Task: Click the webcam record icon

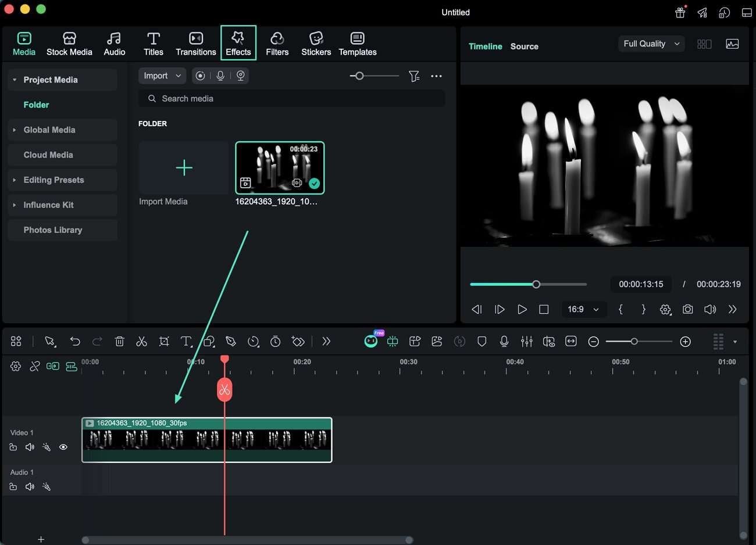Action: pyautogui.click(x=240, y=76)
